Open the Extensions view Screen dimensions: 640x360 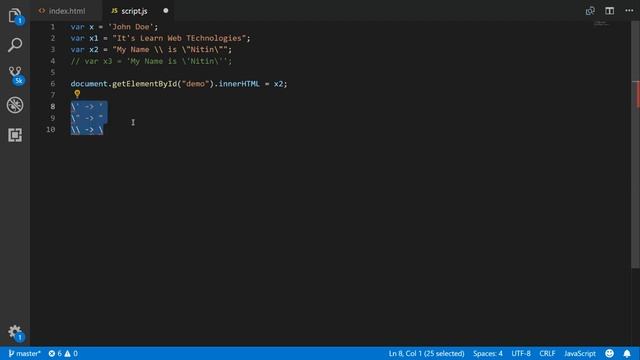[15, 135]
